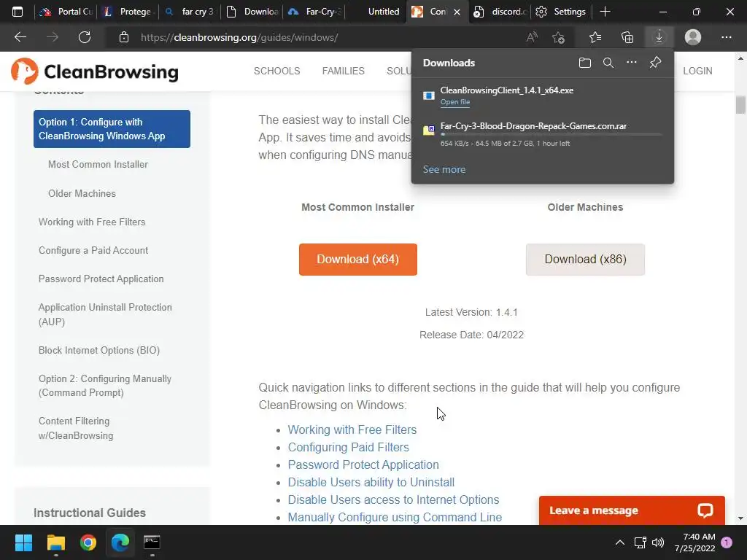This screenshot has width=747, height=560.
Task: Go back to the previous page
Action: click(20, 37)
